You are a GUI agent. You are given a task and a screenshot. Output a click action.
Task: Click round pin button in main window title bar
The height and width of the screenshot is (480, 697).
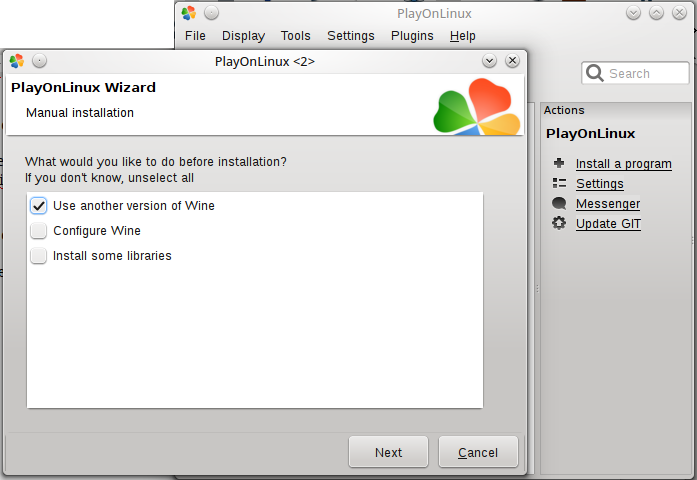coord(211,13)
